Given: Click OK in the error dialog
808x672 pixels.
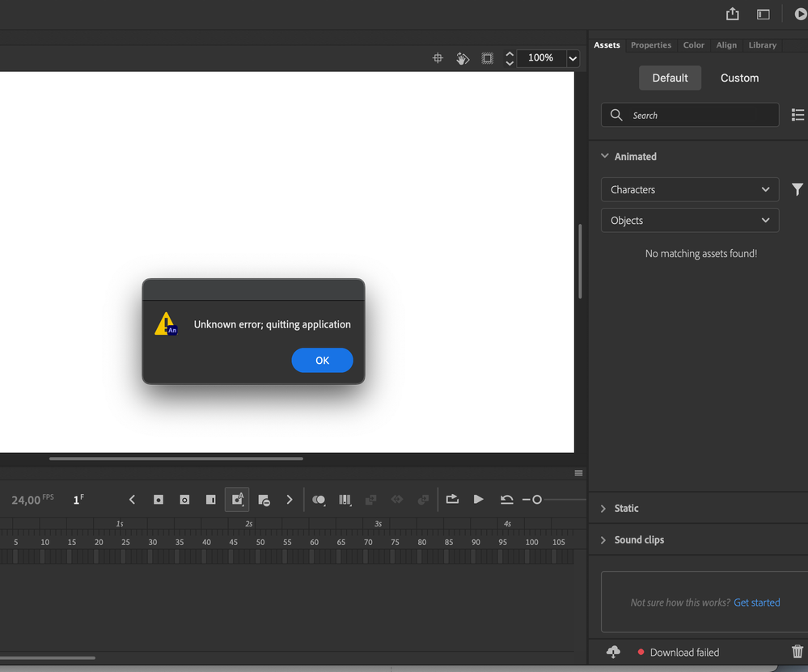Looking at the screenshot, I should tap(322, 361).
